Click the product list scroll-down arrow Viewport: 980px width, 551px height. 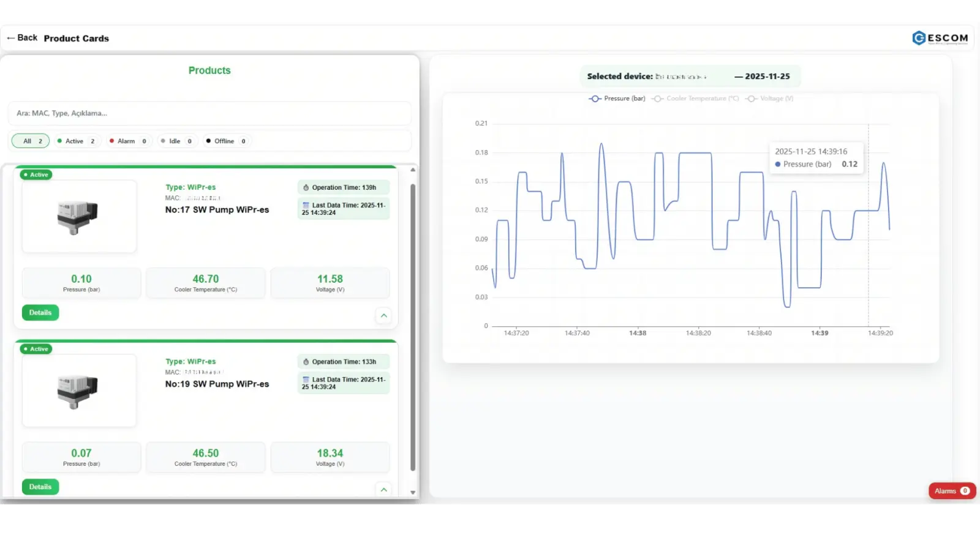(x=413, y=492)
